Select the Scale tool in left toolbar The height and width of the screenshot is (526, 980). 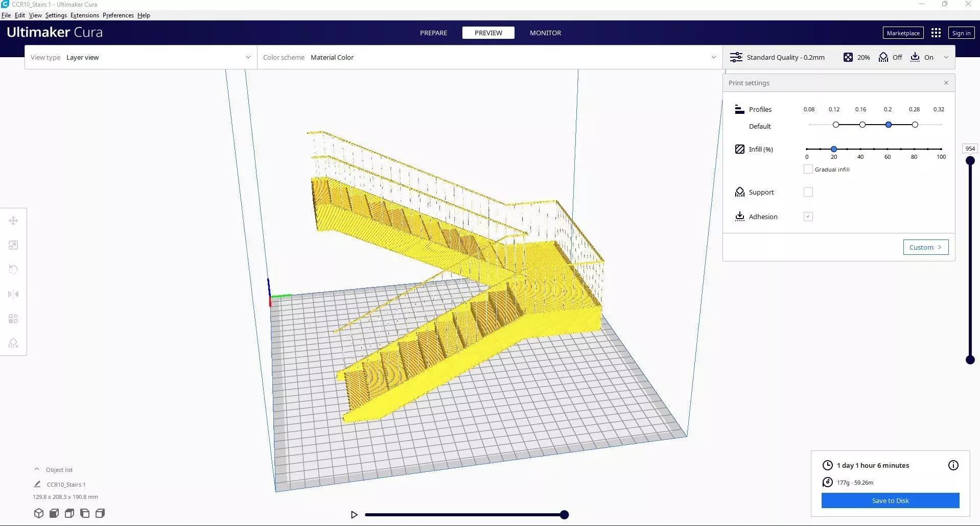(13, 245)
